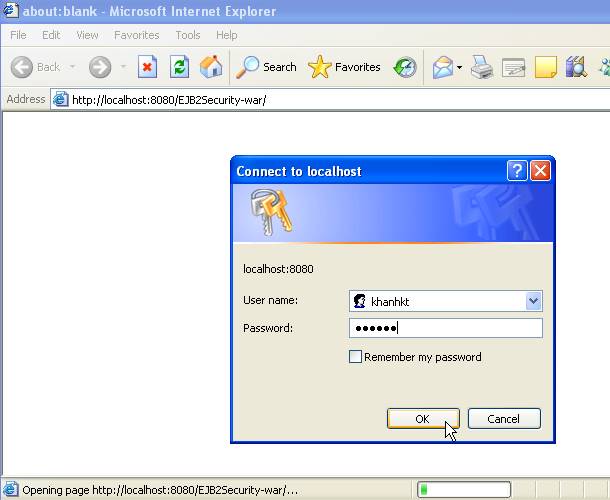Image resolution: width=610 pixels, height=500 pixels.
Task: Click the 'Password:' label
Action: (268, 328)
